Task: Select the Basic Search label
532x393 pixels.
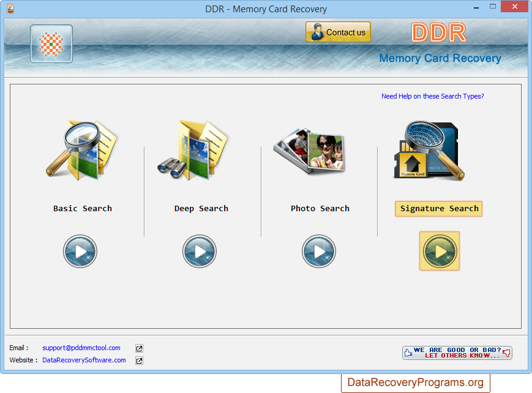Action: coord(83,208)
